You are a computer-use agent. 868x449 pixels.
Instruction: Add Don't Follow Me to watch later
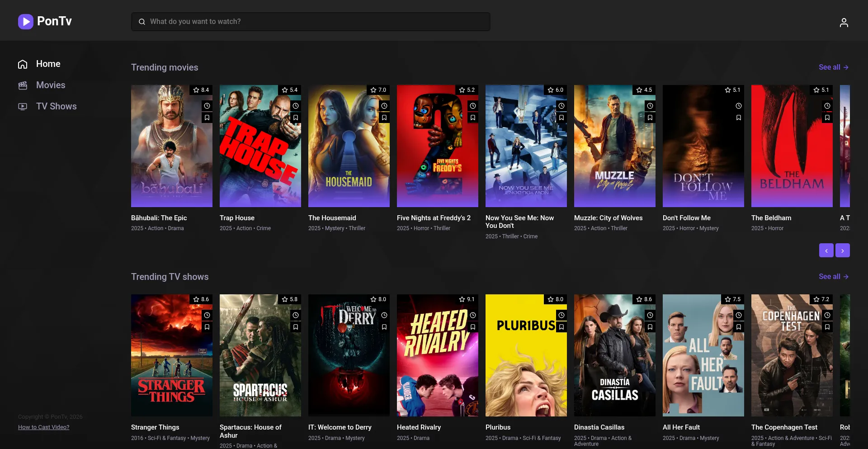tap(739, 106)
